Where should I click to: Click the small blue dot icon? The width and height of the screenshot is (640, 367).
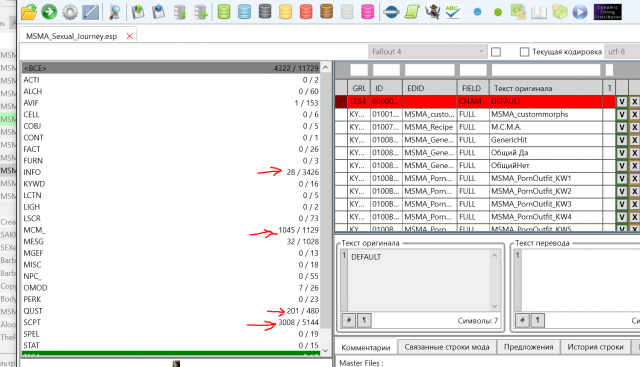[477, 12]
